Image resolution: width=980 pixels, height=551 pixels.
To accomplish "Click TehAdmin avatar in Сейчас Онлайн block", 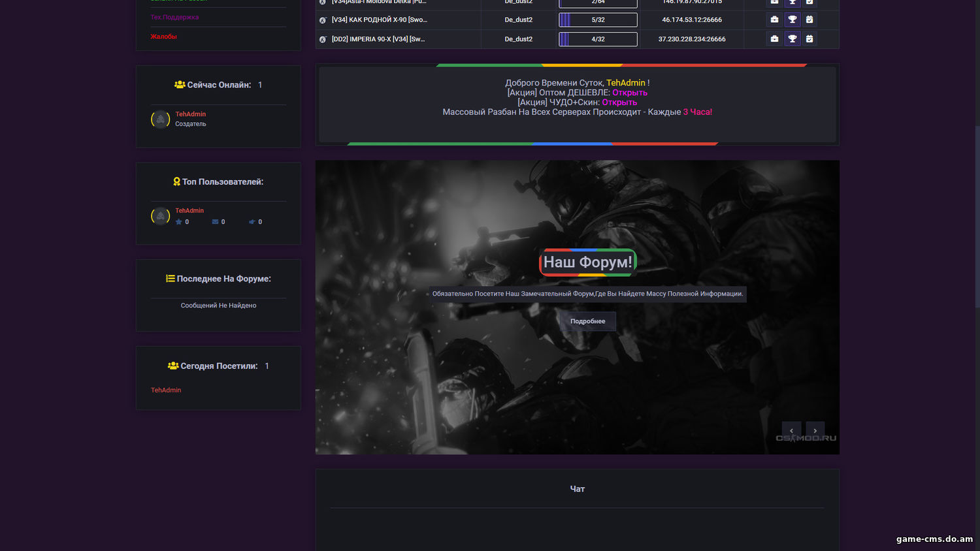I will (x=161, y=119).
